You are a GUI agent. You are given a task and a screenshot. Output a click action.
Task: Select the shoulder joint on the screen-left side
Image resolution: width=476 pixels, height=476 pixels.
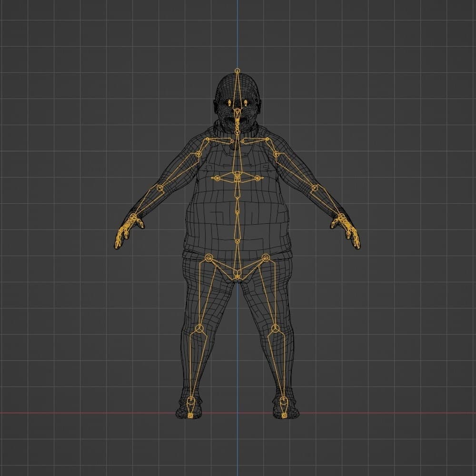198,154
